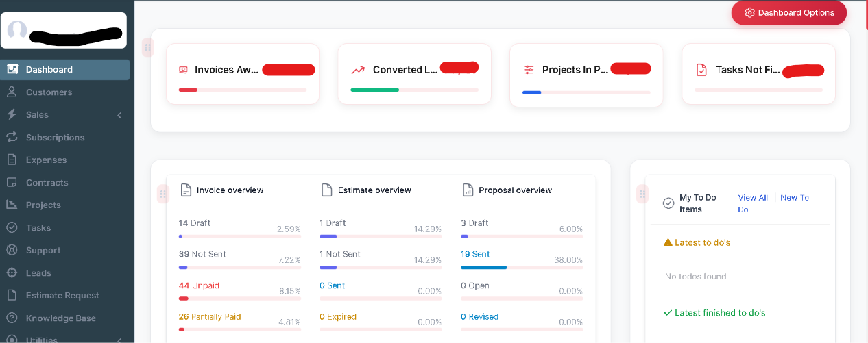868x343 pixels.
Task: Click the 38.00% value in Proposal overview
Action: click(x=568, y=260)
